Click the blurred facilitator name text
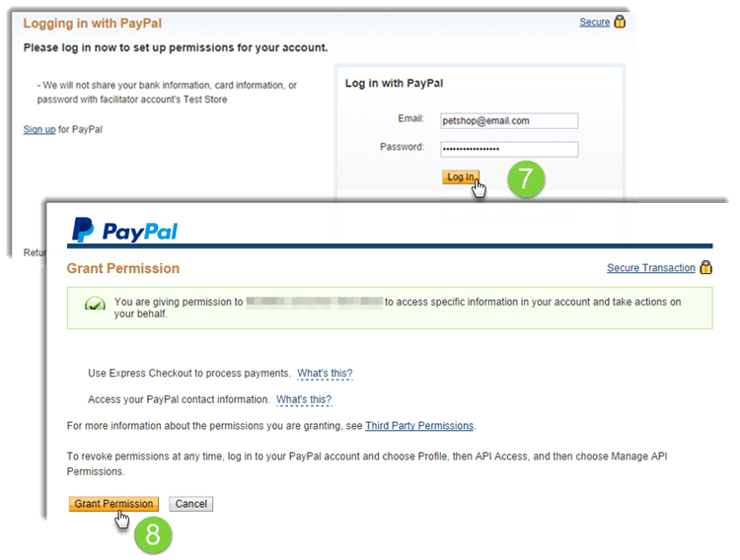Viewport: 740px width, 560px height. pyautogui.click(x=315, y=302)
